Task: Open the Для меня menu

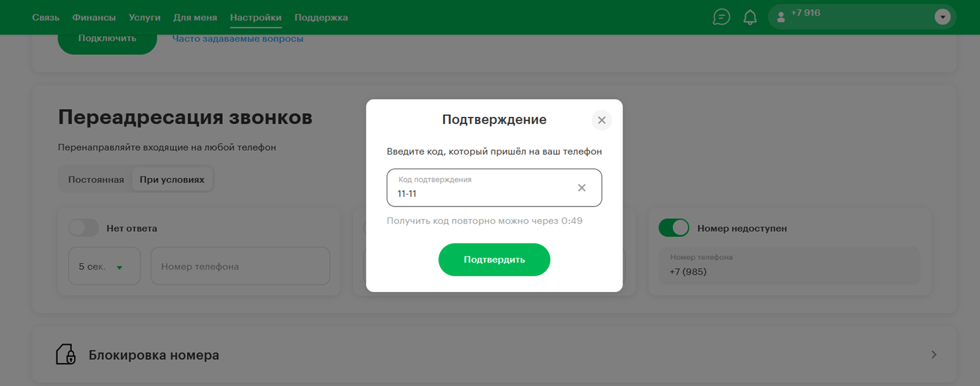Action: click(x=195, y=18)
